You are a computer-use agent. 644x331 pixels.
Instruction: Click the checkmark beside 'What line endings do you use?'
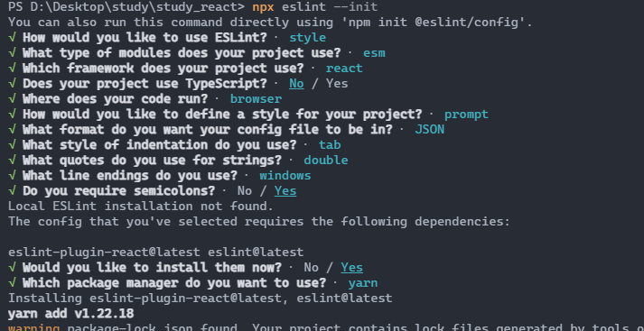click(12, 176)
